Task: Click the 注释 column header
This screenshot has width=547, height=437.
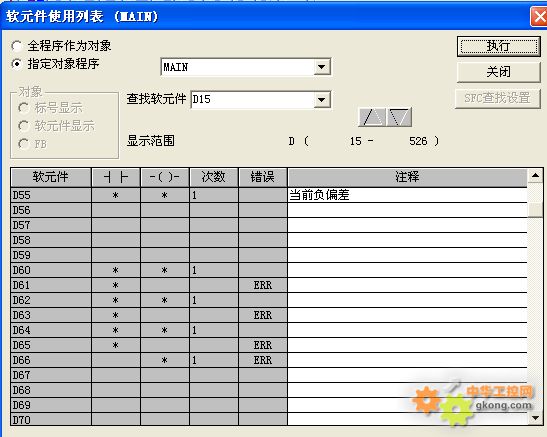Action: click(407, 177)
